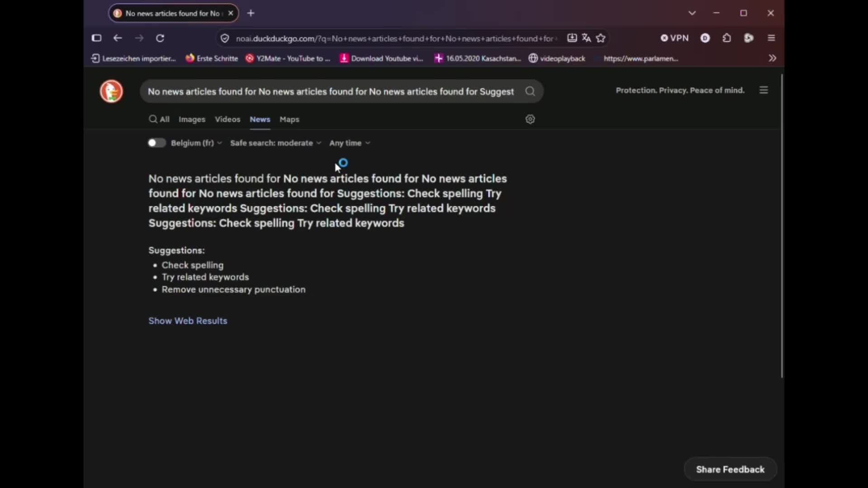Click the extension icon left of the browser menu
Image resolution: width=868 pixels, height=488 pixels.
tap(749, 38)
